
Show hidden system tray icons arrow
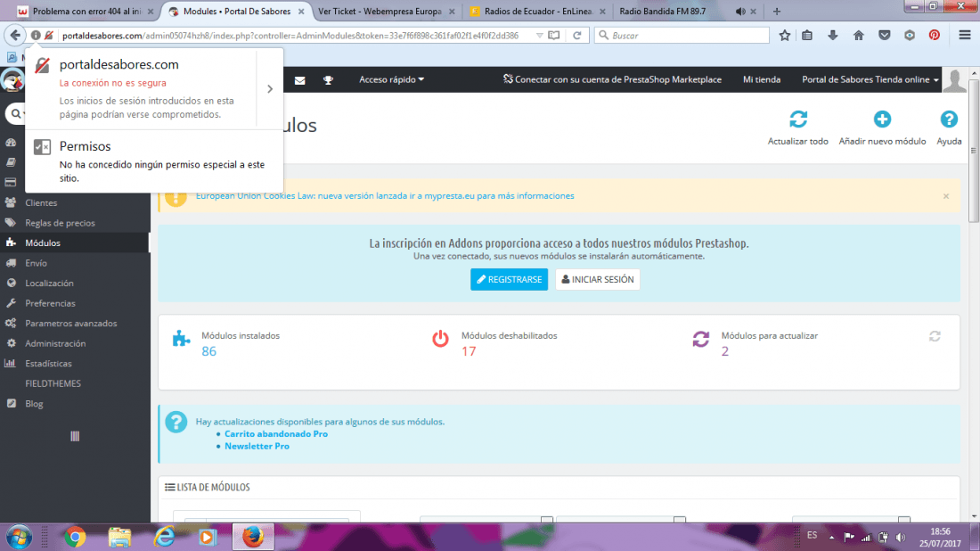[x=832, y=538]
